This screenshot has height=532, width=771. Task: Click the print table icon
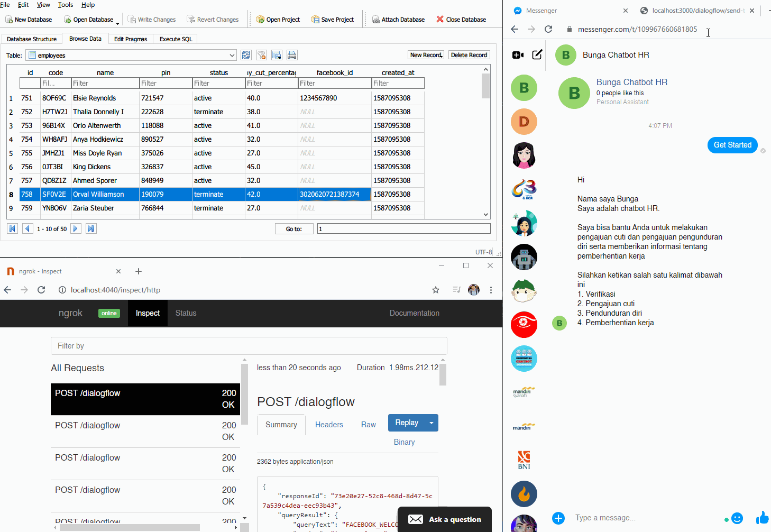pyautogui.click(x=292, y=55)
